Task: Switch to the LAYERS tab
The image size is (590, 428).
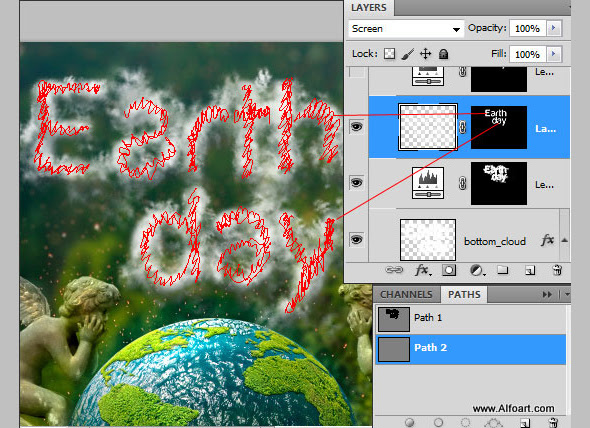Action: point(369,8)
